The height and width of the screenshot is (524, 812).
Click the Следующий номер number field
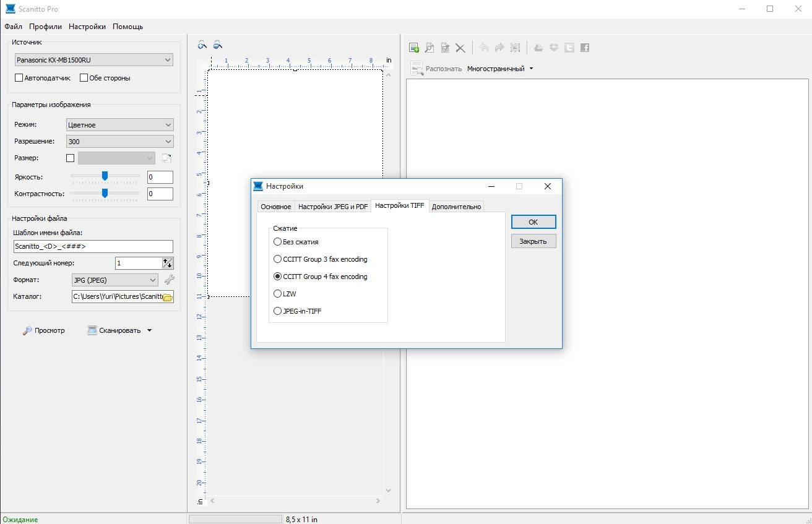139,263
